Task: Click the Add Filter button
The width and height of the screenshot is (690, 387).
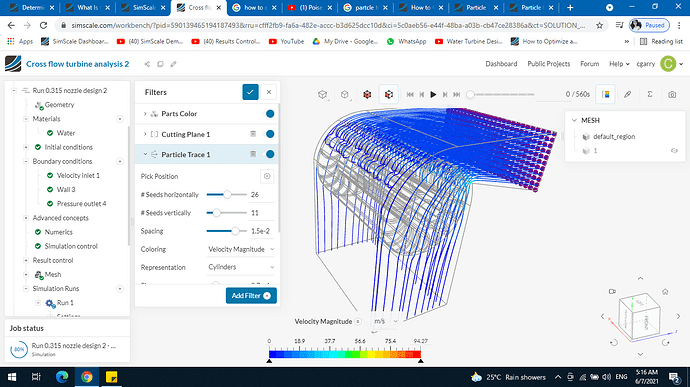Action: tap(251, 296)
